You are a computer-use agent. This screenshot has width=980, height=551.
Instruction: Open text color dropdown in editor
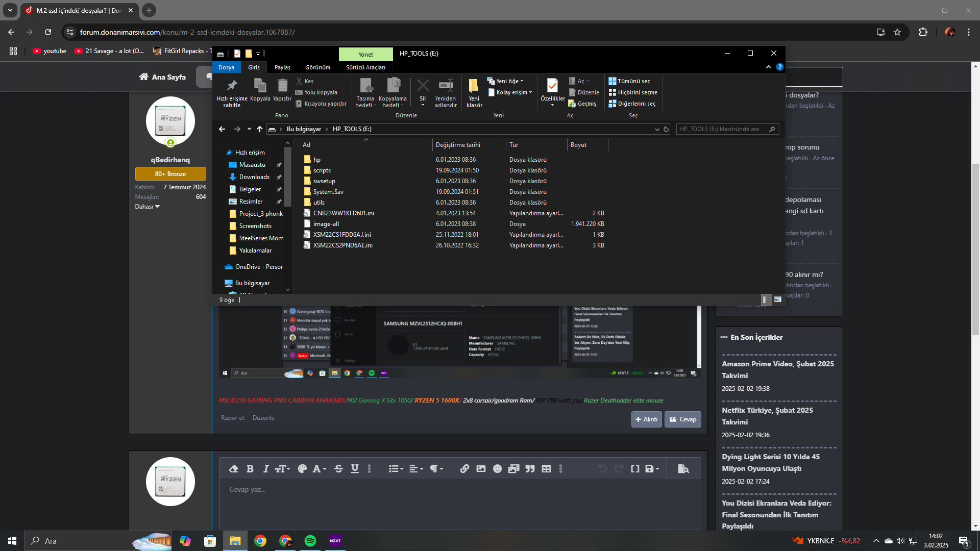pos(320,469)
